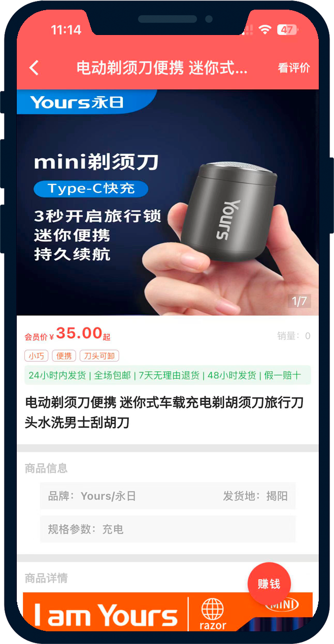
Task: Tap the 1/7 image counter
Action: tap(299, 301)
